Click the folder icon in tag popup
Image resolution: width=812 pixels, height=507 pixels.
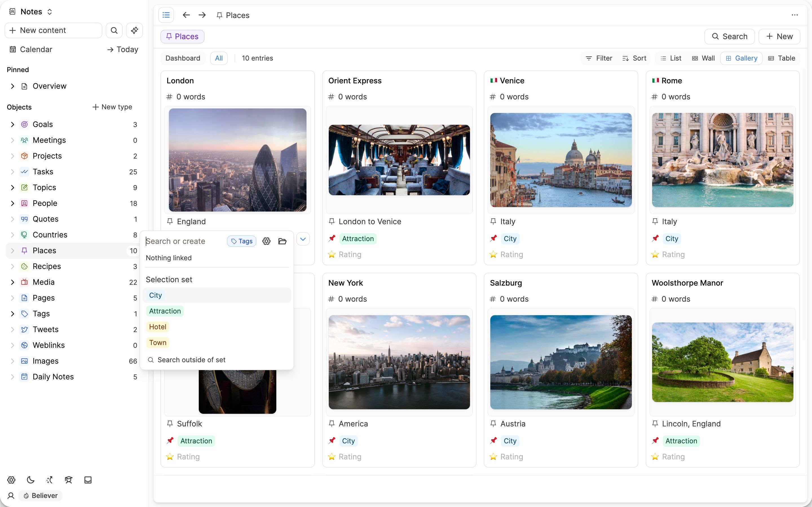pos(282,241)
